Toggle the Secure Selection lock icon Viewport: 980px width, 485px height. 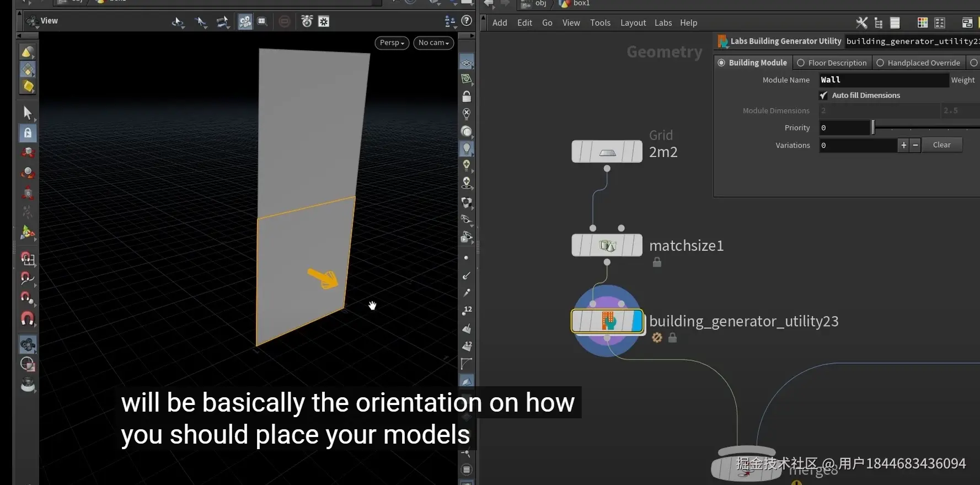tap(27, 133)
